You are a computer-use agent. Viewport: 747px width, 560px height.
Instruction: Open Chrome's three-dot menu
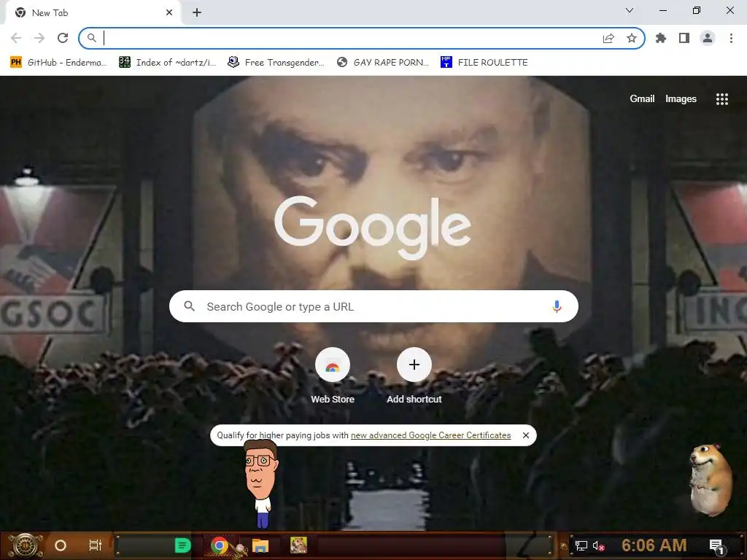(731, 38)
